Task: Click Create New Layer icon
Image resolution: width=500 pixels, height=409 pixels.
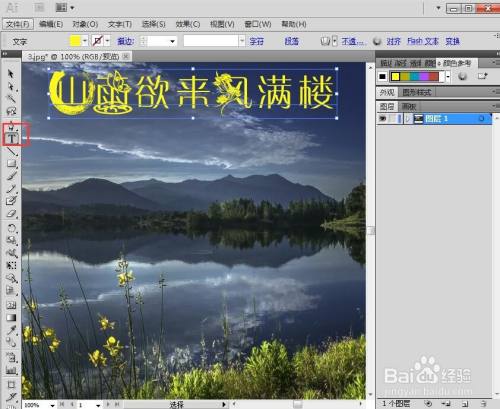Action: tap(465, 404)
